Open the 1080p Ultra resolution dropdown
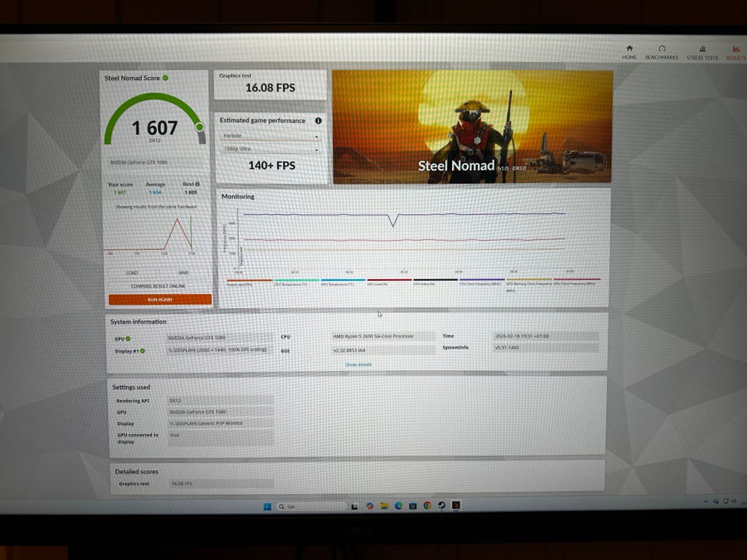Image resolution: width=747 pixels, height=560 pixels. tap(271, 149)
